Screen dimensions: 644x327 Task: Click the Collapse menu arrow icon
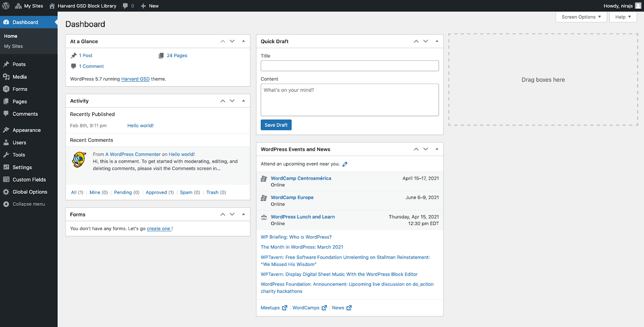[6, 204]
